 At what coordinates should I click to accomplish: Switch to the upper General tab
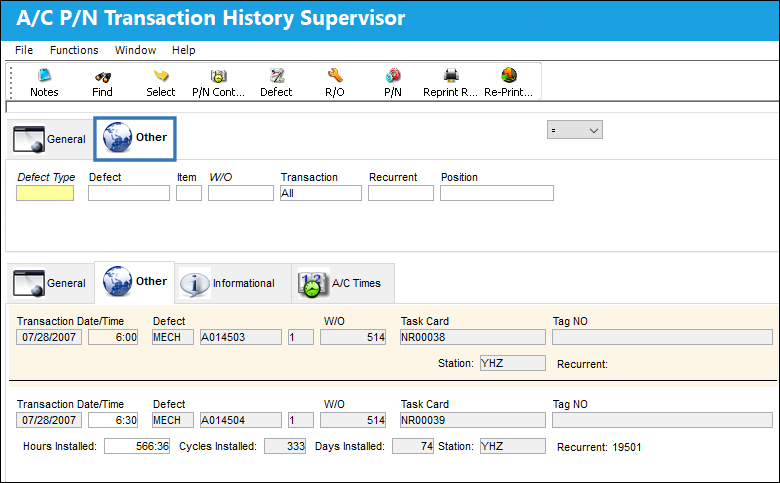click(x=50, y=139)
